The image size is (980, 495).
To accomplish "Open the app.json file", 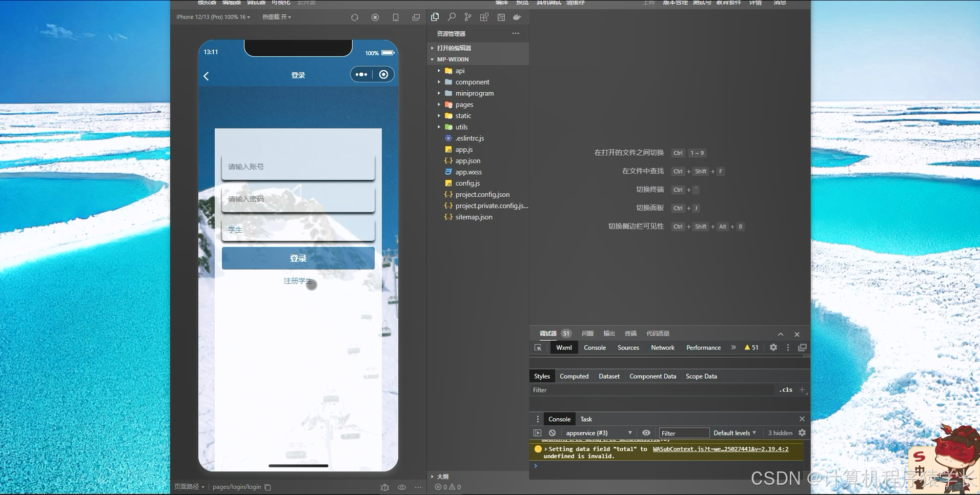I will pyautogui.click(x=467, y=161).
